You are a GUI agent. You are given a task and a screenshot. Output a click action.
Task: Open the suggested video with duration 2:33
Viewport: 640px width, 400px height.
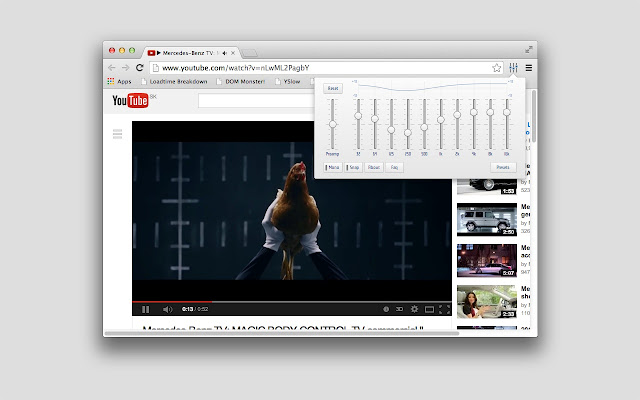(487, 302)
